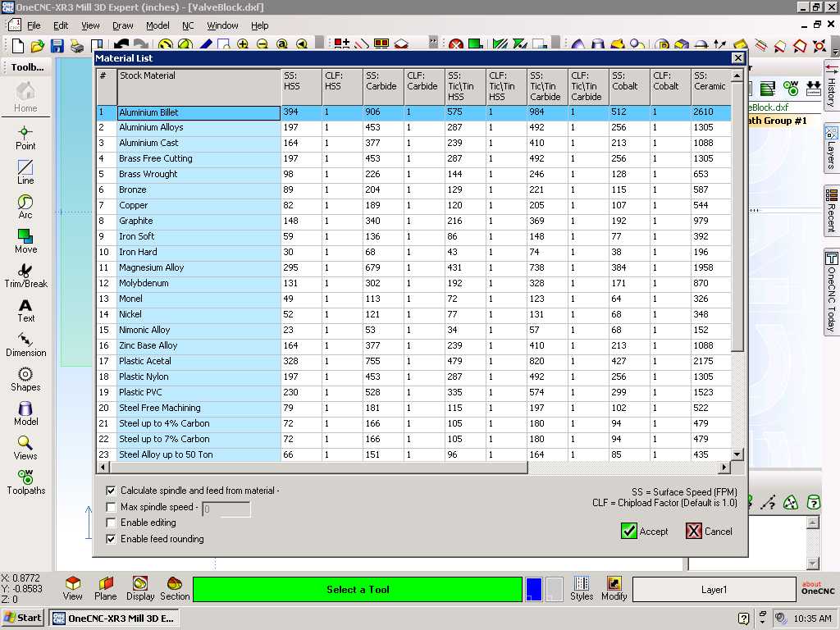Image resolution: width=840 pixels, height=630 pixels.
Task: Click the Cancel button
Action: [710, 531]
